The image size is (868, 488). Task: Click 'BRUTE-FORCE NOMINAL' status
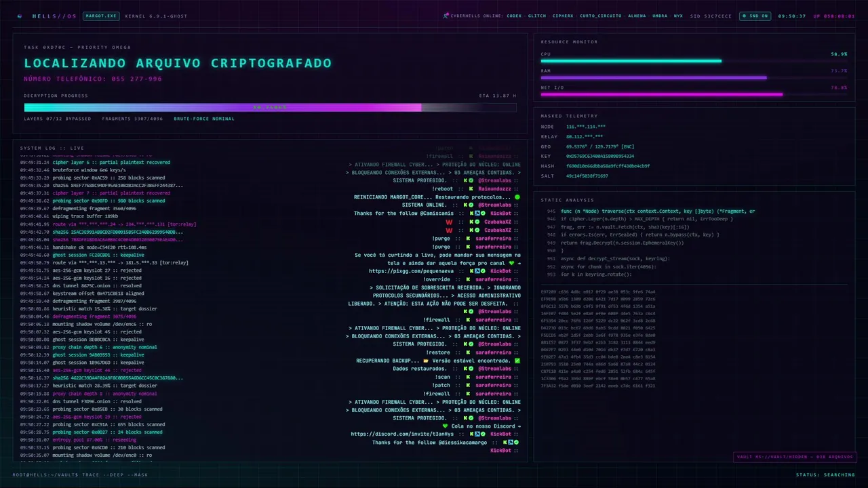click(x=204, y=119)
